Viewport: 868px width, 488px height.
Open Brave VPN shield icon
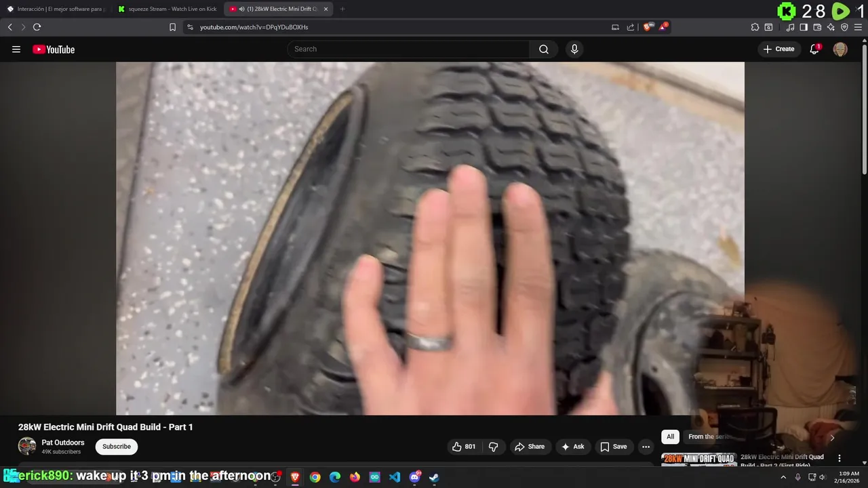click(844, 27)
